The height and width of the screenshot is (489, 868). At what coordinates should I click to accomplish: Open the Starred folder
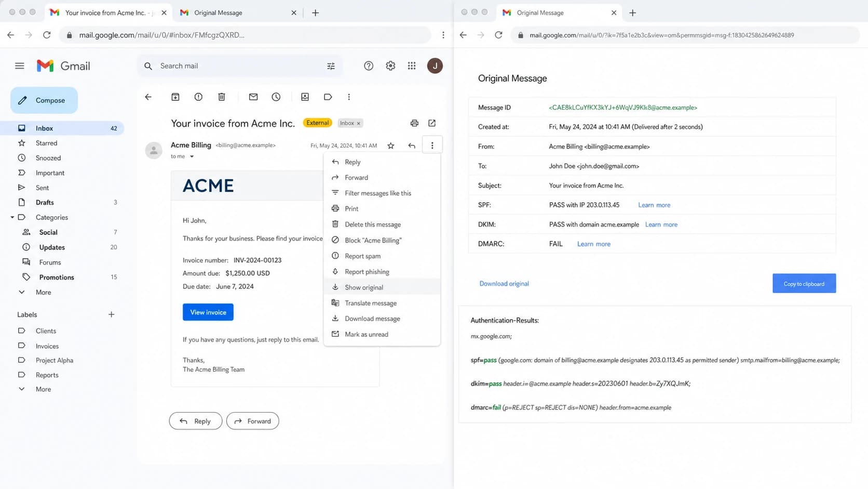click(x=62, y=143)
